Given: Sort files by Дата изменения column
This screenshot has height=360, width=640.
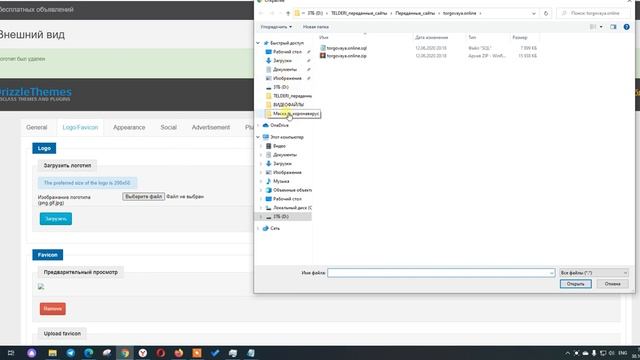Looking at the screenshot, I should click(x=431, y=38).
